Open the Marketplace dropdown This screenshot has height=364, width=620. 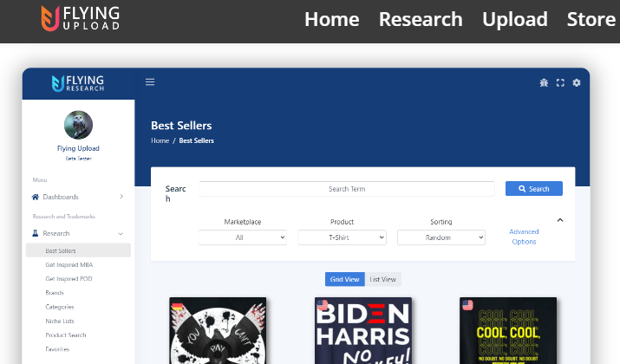coord(243,237)
